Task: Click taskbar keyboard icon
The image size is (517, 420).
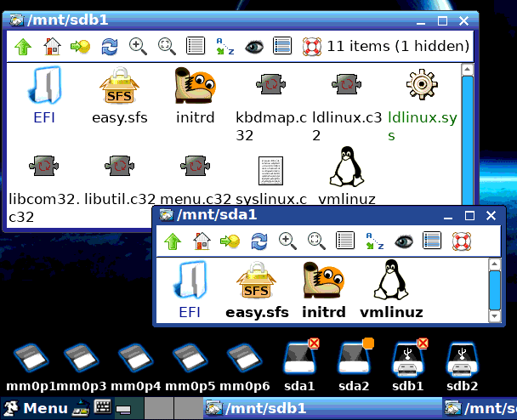Action: 103,406
